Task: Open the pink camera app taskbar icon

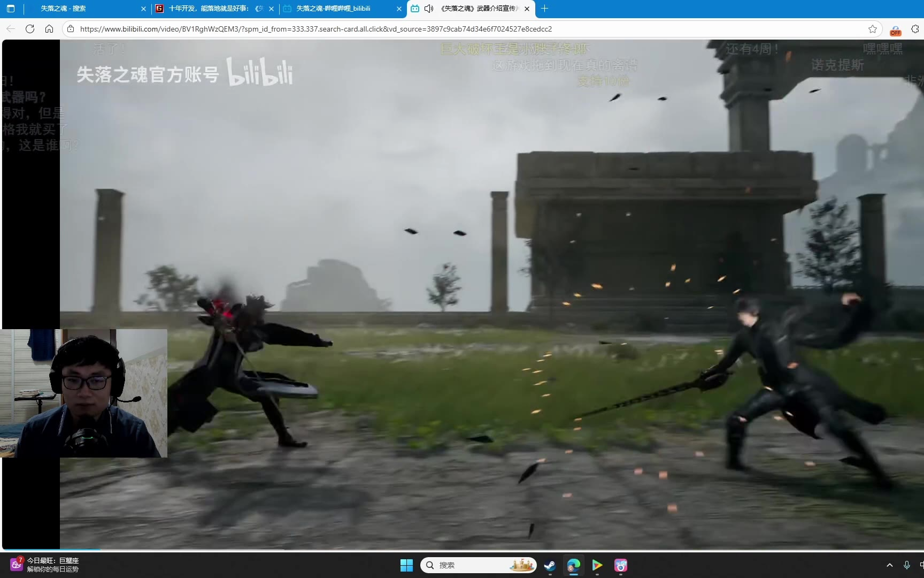Action: click(620, 565)
